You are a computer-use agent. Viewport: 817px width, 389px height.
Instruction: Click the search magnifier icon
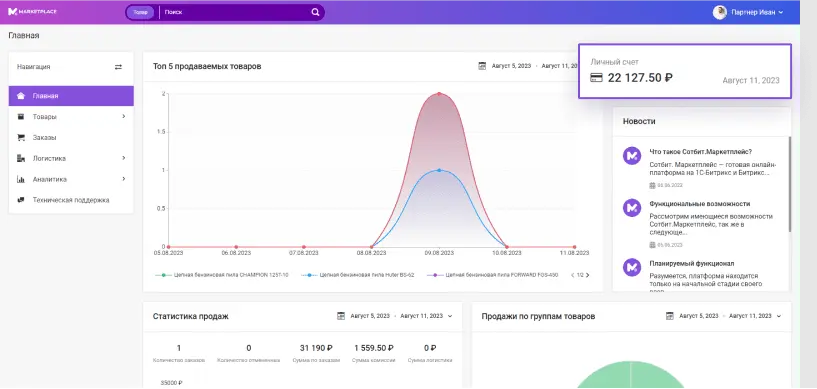[x=315, y=12]
